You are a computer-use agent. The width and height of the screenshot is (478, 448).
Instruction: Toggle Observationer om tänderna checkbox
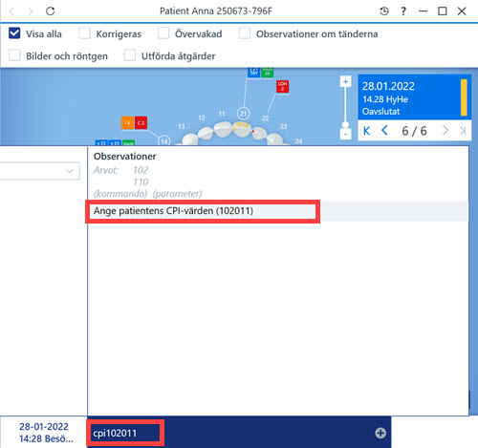click(245, 33)
